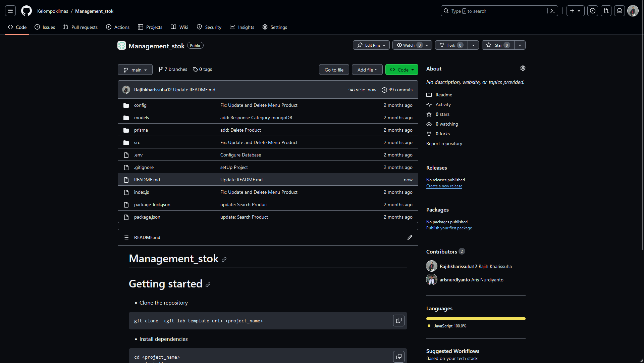Click the JavaScript language bar

[476, 319]
